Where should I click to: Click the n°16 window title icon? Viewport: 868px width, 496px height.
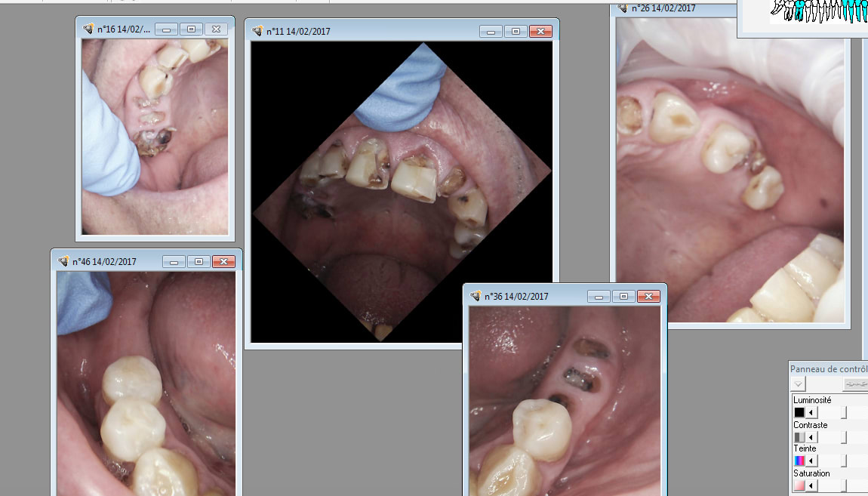pos(88,29)
